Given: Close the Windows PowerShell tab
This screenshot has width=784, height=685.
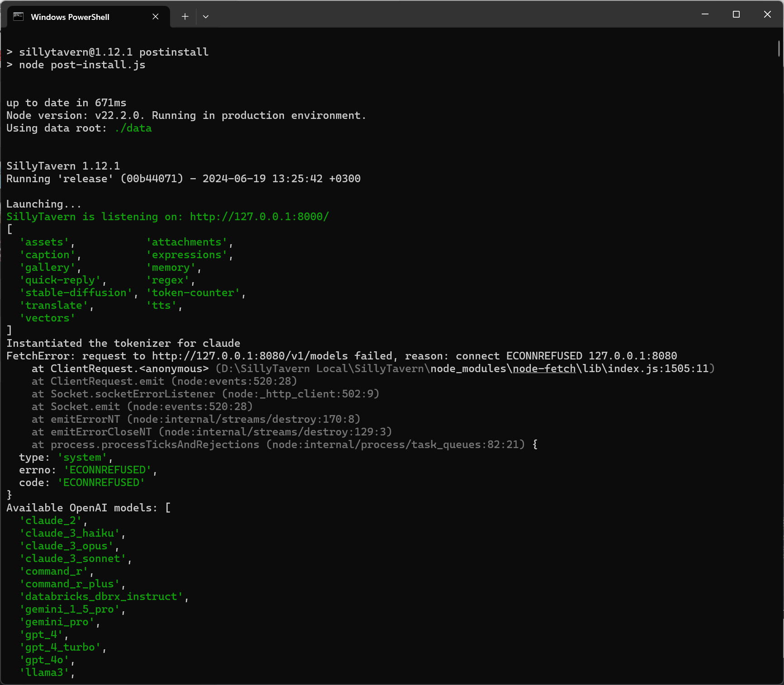Looking at the screenshot, I should click(156, 17).
